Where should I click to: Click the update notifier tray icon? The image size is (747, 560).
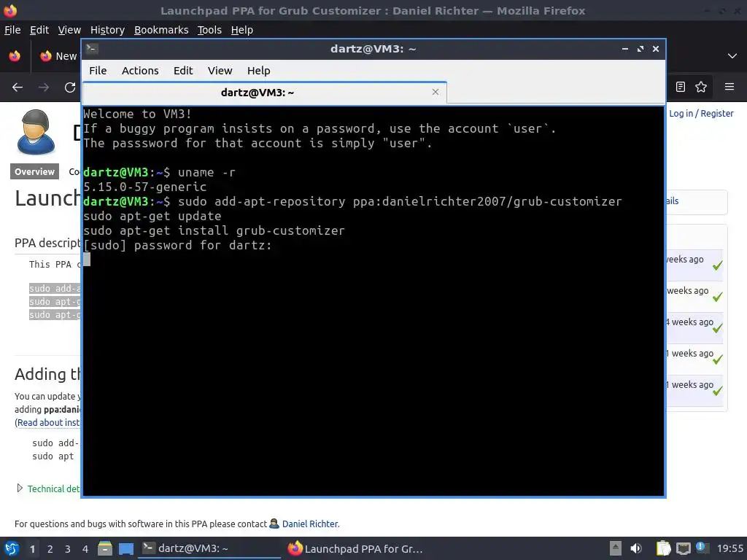coord(703,548)
